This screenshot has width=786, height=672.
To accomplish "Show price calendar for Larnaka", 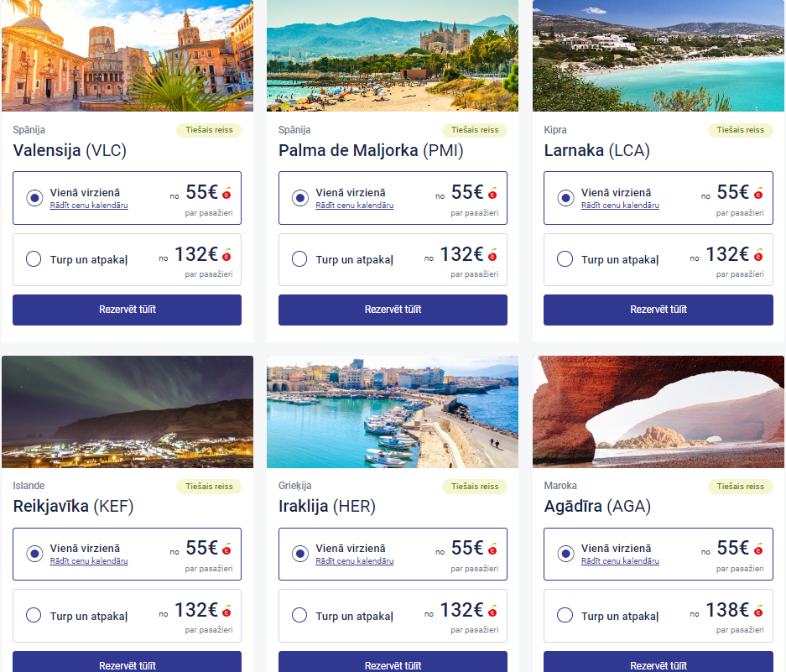I will tap(620, 205).
